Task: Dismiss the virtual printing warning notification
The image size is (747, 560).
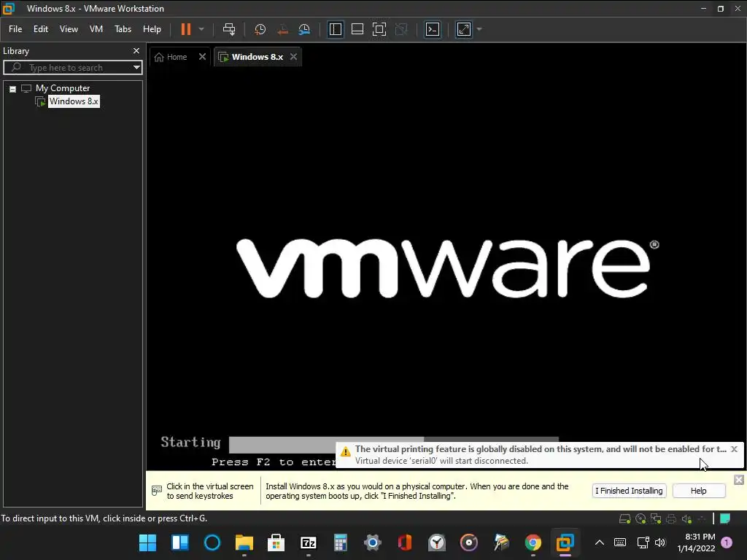Action: (x=734, y=449)
